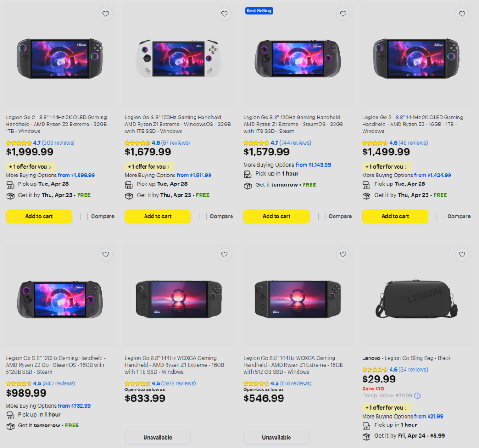Heart the $989.99 Legion Go S SteamOS
The width and height of the screenshot is (479, 448).
point(106,255)
